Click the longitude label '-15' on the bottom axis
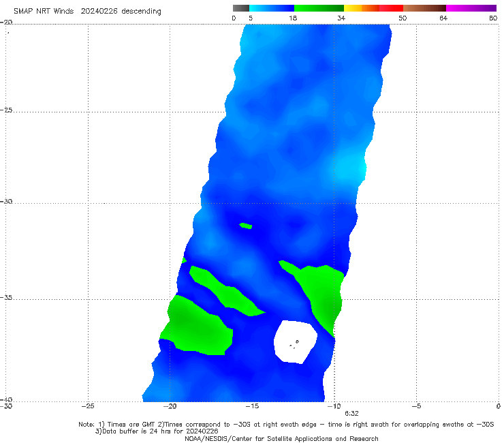 tap(252, 406)
